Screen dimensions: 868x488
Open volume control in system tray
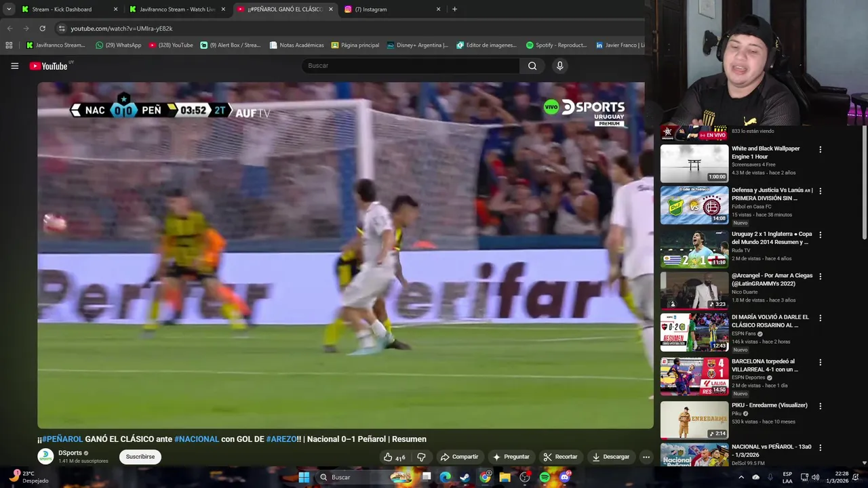(816, 477)
